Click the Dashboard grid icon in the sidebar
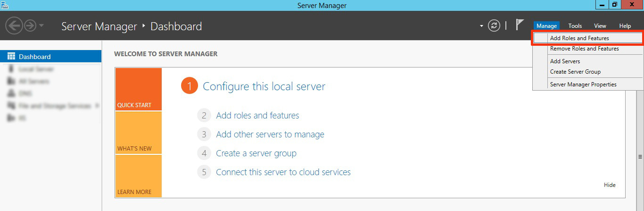The image size is (644, 211). coord(11,57)
